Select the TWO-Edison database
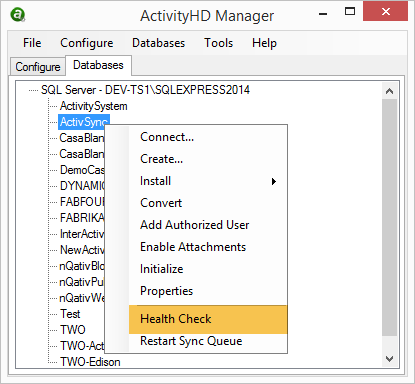The image size is (415, 384). [x=90, y=362]
